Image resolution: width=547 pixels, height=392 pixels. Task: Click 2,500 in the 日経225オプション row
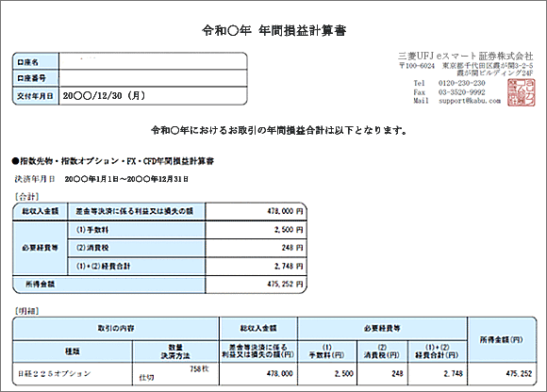tap(344, 373)
